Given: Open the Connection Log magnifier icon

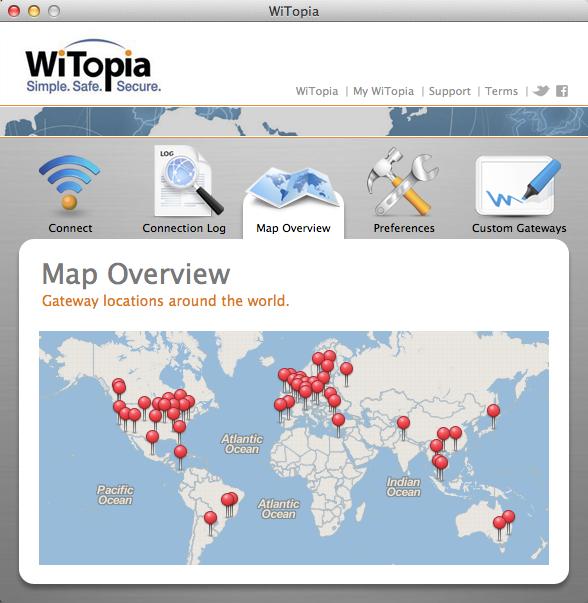Looking at the screenshot, I should (188, 180).
